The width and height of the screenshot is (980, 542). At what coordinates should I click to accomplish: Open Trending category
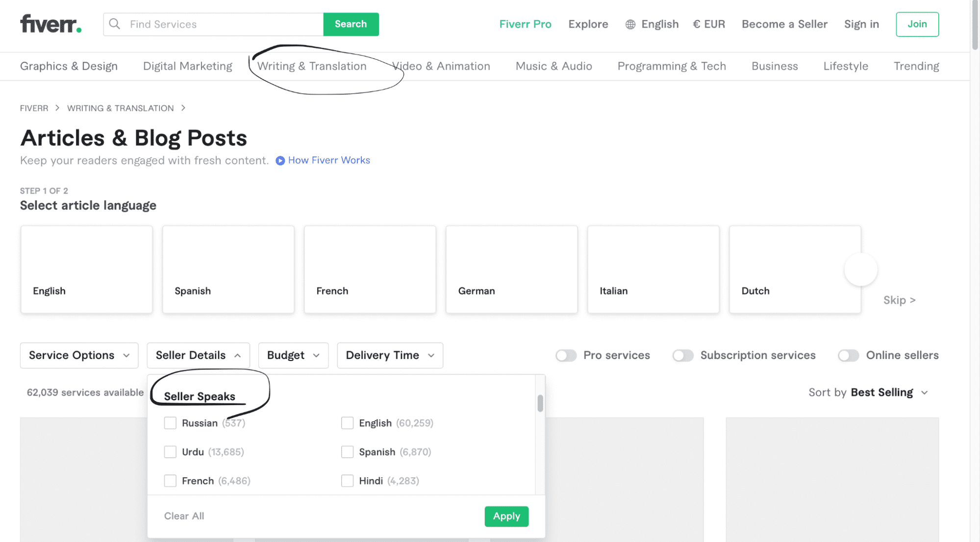916,66
